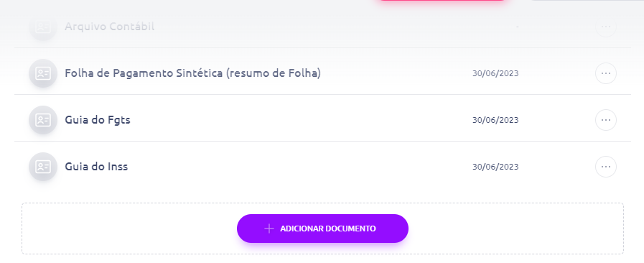Click the pink button at top edge
This screenshot has width=644, height=263.
tap(442, 1)
